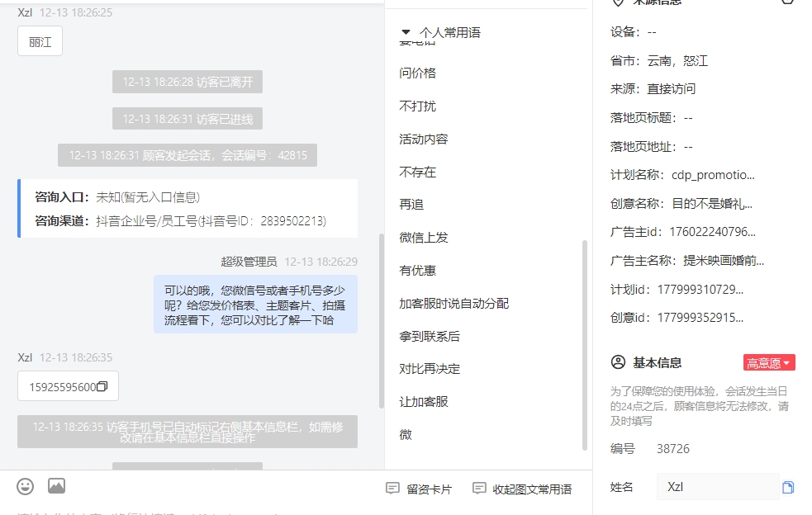Viewport: 812px width, 515px height.
Task: Click the 广告主名称 value
Action: point(724,260)
